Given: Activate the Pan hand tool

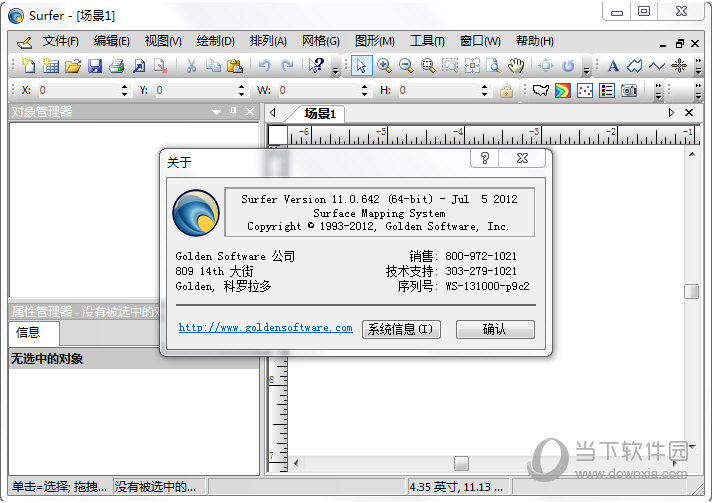Looking at the screenshot, I should [516, 66].
